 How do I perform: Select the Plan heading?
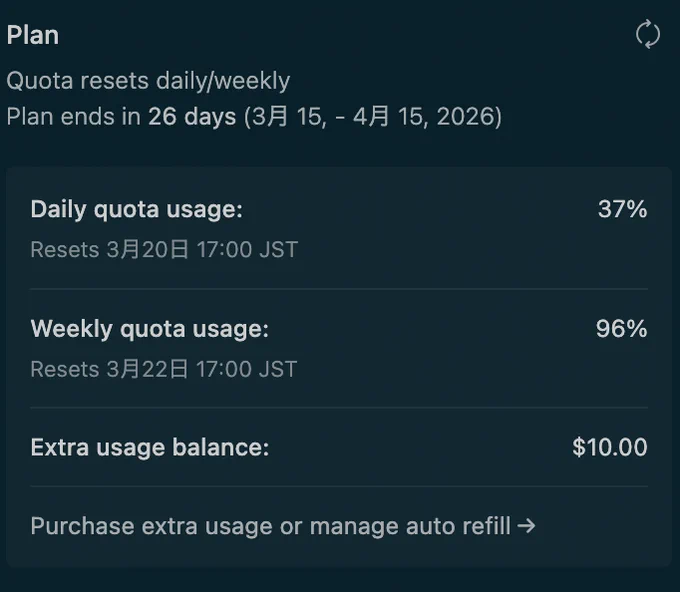pyautogui.click(x=33, y=35)
